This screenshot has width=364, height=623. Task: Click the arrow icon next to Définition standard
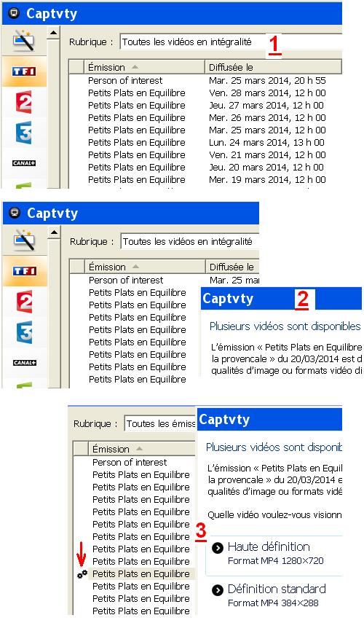pos(218,590)
